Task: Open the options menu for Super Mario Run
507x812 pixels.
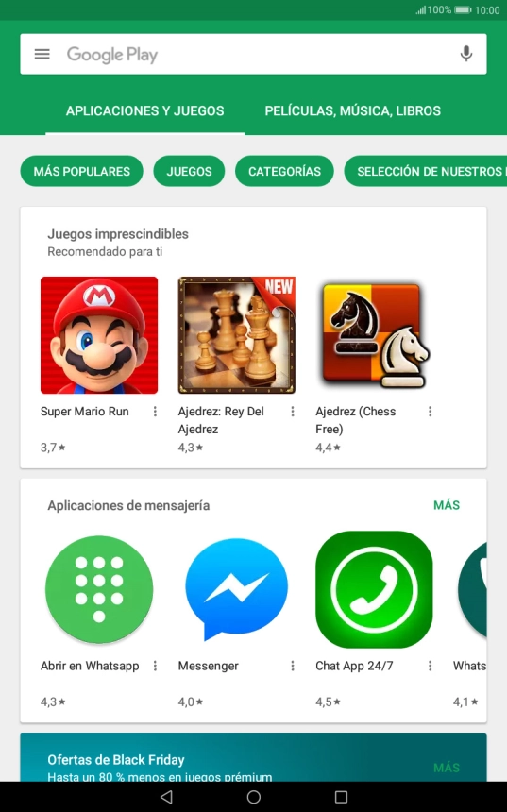Action: [x=155, y=411]
